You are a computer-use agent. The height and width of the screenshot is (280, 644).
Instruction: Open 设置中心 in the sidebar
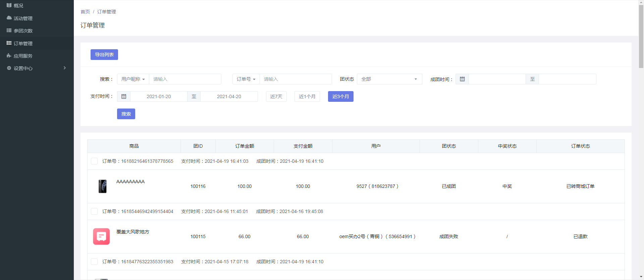point(37,68)
